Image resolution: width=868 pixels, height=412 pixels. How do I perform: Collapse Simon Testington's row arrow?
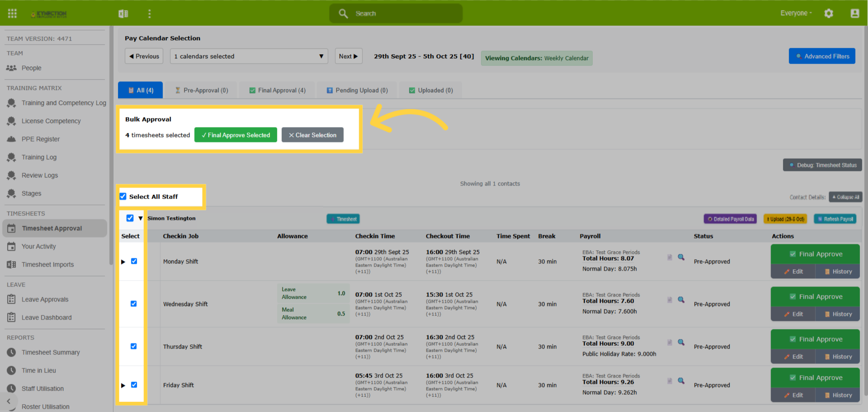(140, 218)
